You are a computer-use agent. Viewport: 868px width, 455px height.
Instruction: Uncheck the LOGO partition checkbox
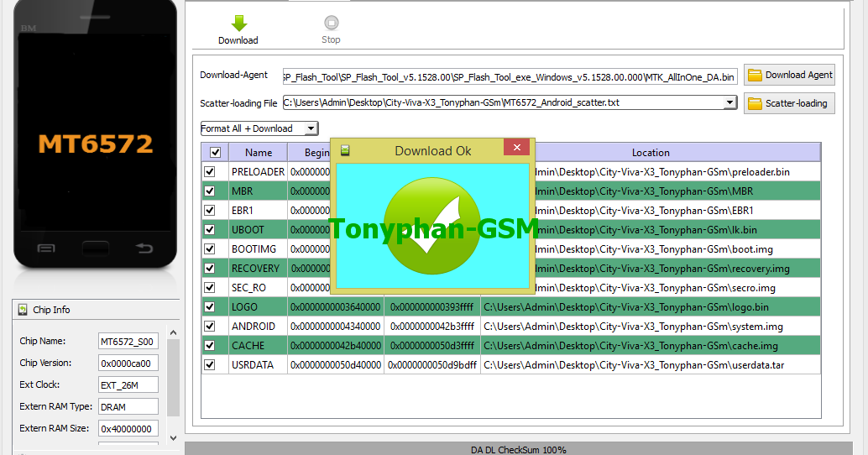209,306
